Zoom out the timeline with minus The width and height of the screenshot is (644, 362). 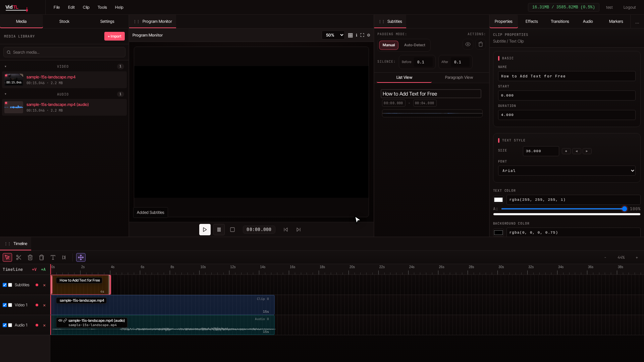pos(605,257)
